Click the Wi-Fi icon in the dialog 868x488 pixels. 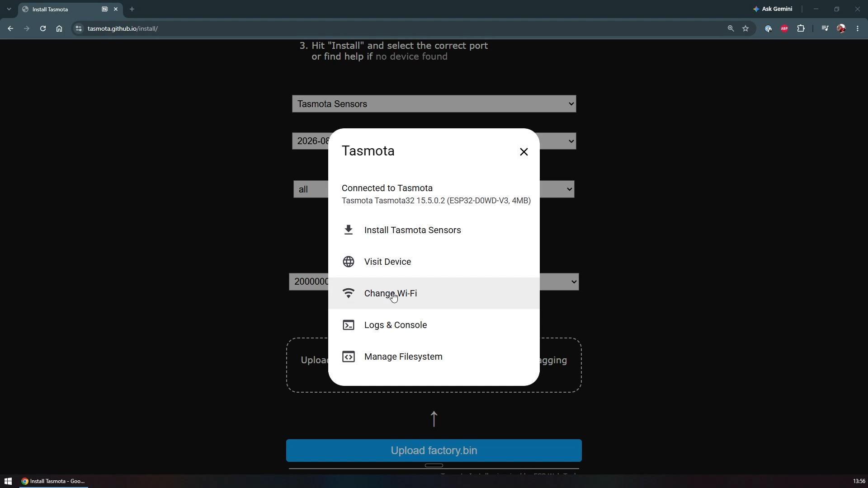[348, 293]
